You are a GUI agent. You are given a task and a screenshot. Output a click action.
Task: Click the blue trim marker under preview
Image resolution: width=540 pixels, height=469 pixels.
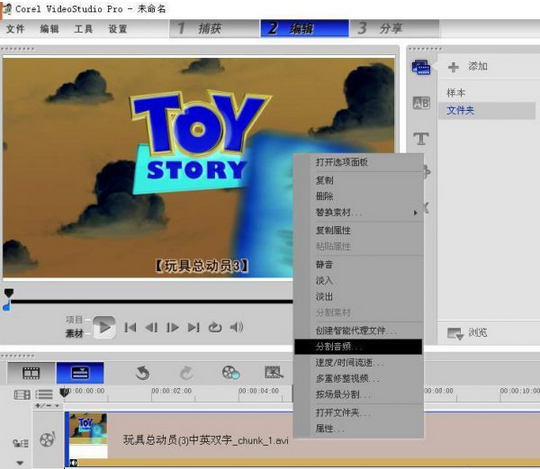[7, 306]
